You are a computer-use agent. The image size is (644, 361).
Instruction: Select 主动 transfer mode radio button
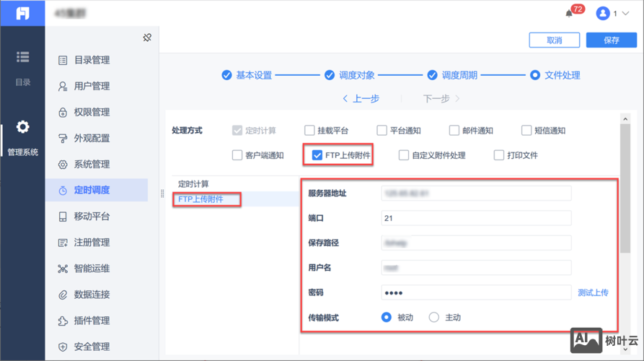(x=433, y=318)
